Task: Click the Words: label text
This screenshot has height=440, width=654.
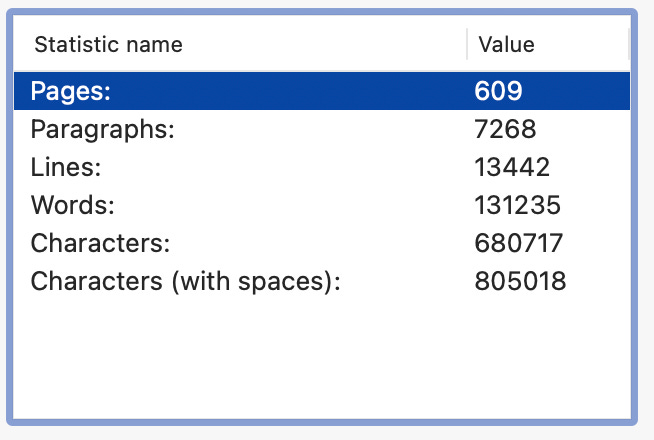Action: (73, 205)
